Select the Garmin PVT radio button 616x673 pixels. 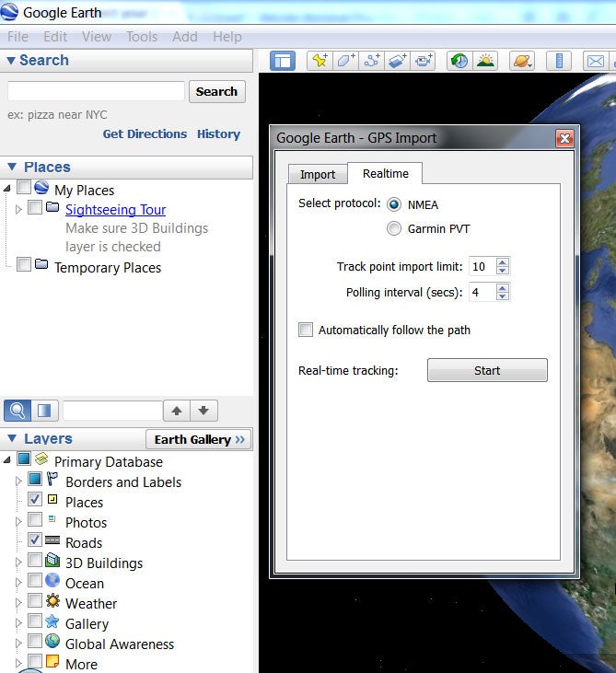394,228
